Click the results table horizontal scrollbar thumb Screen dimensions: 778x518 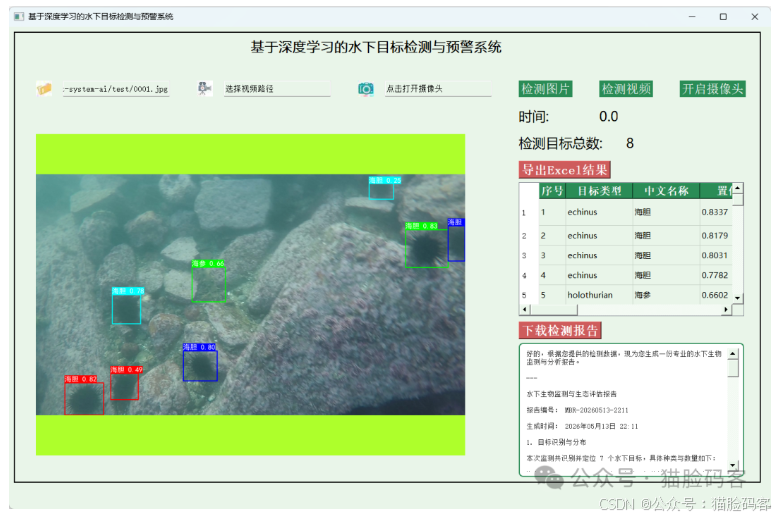(x=554, y=310)
